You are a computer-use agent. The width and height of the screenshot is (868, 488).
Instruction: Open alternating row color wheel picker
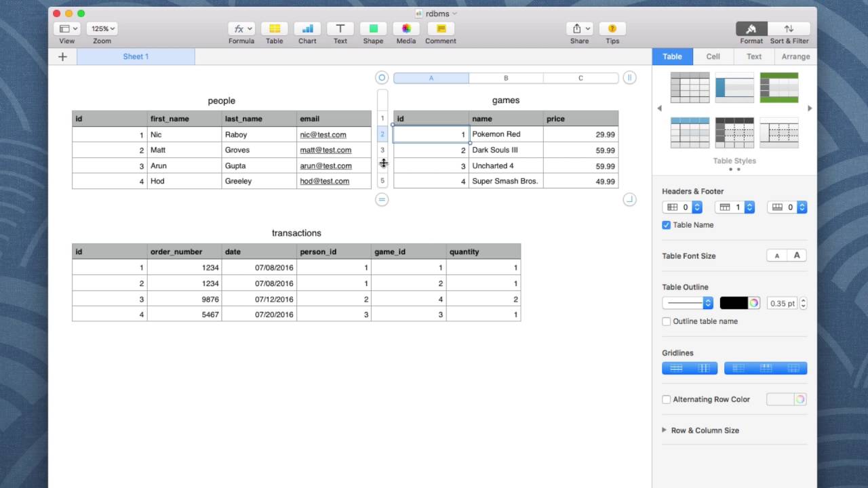click(x=800, y=399)
